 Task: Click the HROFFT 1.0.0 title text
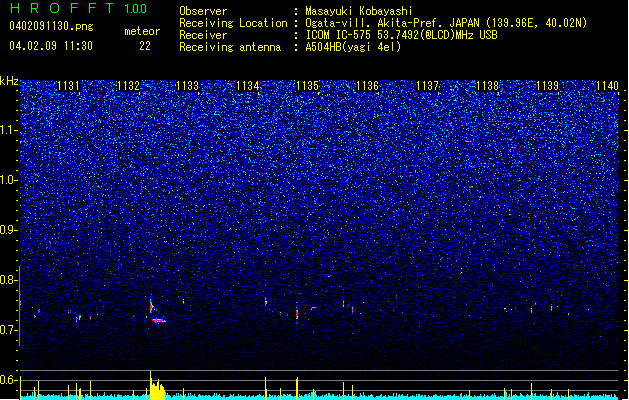point(79,8)
